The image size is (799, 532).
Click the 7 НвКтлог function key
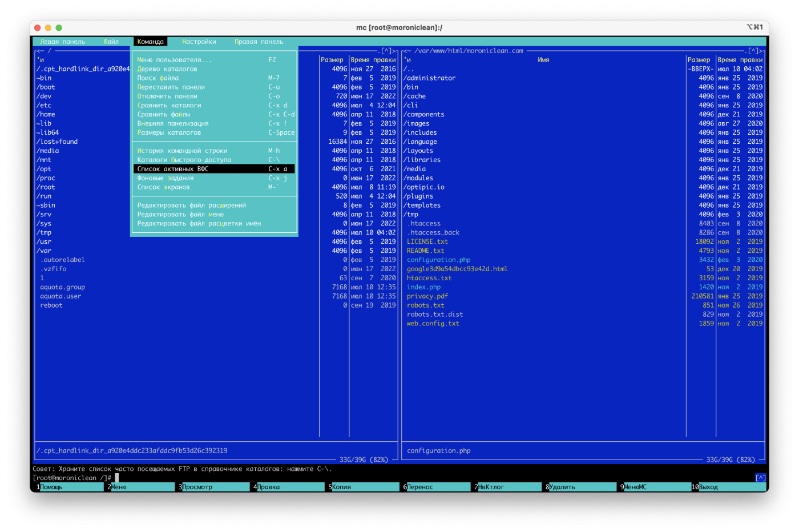[507, 487]
